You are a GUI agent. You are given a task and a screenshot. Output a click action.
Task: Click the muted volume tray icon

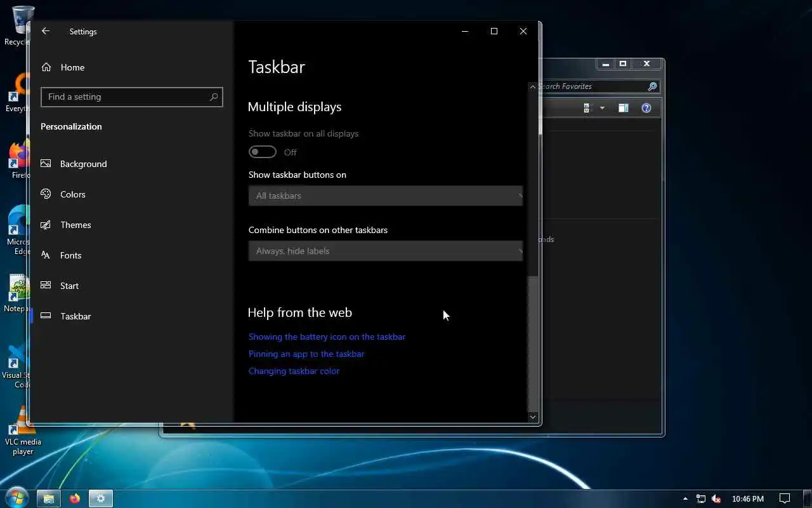point(717,498)
